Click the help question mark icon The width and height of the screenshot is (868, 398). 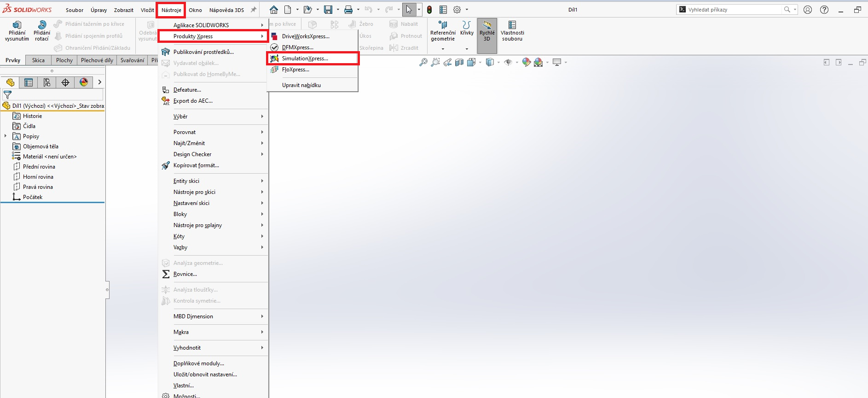[x=824, y=10]
